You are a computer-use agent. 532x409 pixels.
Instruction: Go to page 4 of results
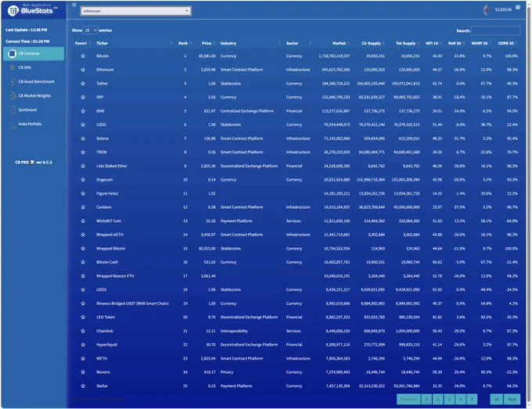[x=460, y=399]
